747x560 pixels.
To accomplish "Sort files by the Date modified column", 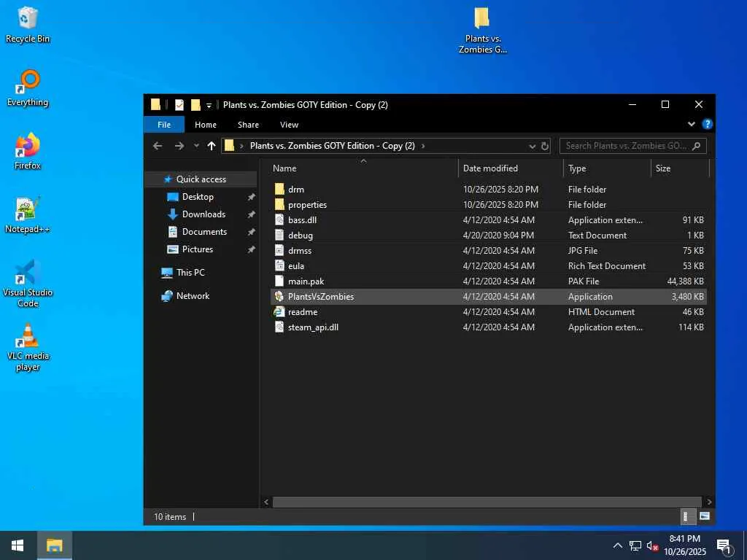I will [x=490, y=168].
